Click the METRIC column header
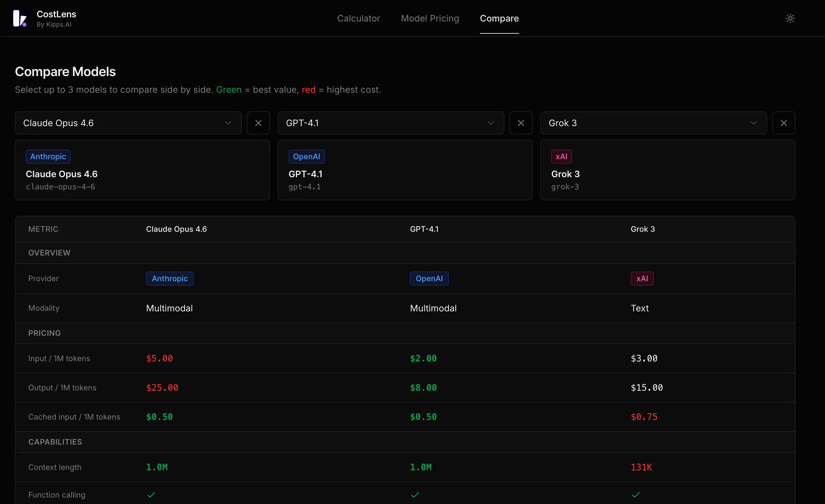The width and height of the screenshot is (825, 504). pos(43,229)
